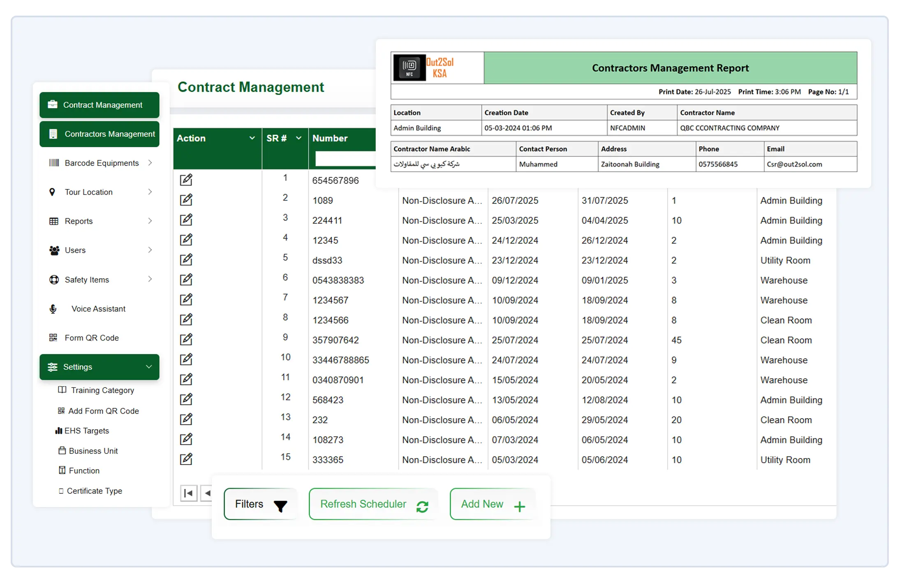This screenshot has height=588, width=902.
Task: Click the Safety Items lifebuoy icon
Action: click(x=54, y=280)
